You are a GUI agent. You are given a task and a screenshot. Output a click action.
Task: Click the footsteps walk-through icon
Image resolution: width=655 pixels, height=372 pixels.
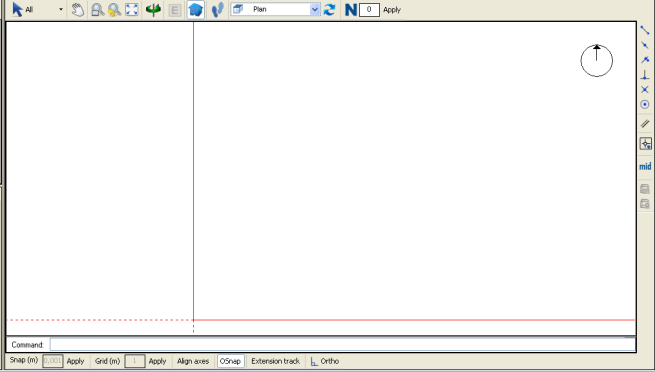218,10
